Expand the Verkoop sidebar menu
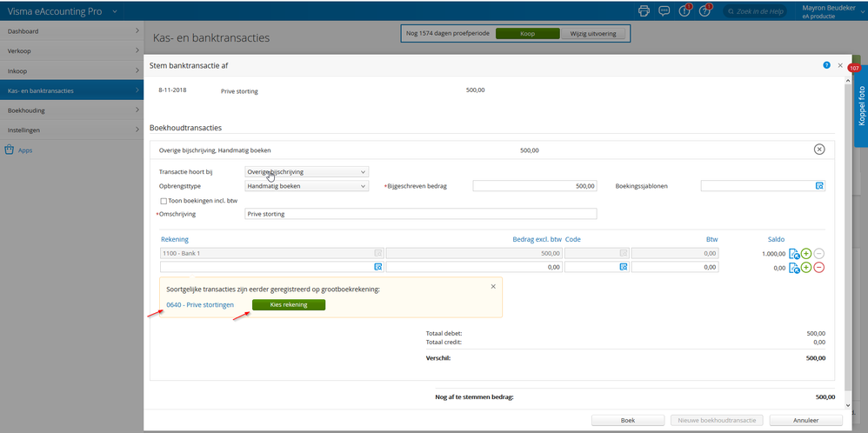Viewport: 868px width, 433px height. [72, 51]
